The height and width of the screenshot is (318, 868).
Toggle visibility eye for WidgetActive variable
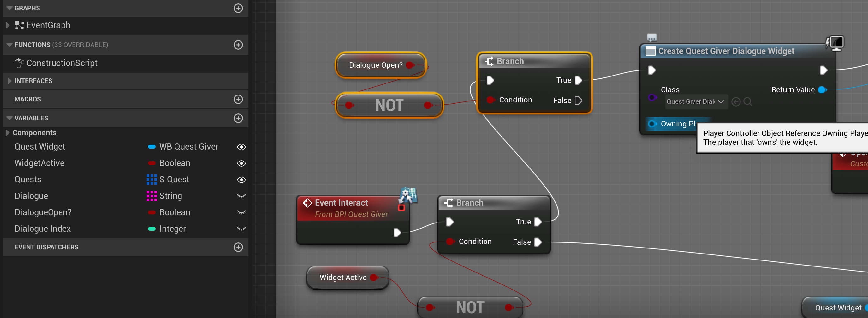(x=241, y=163)
